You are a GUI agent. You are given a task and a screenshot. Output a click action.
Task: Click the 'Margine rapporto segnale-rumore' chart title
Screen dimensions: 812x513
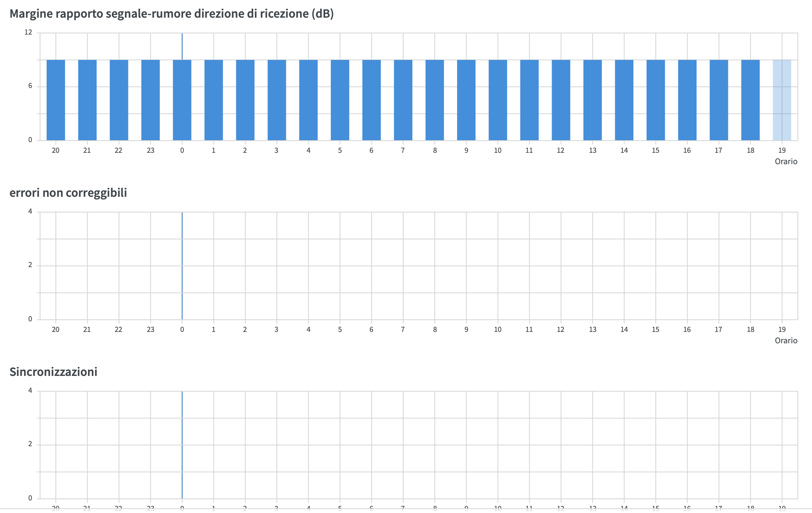tap(172, 14)
